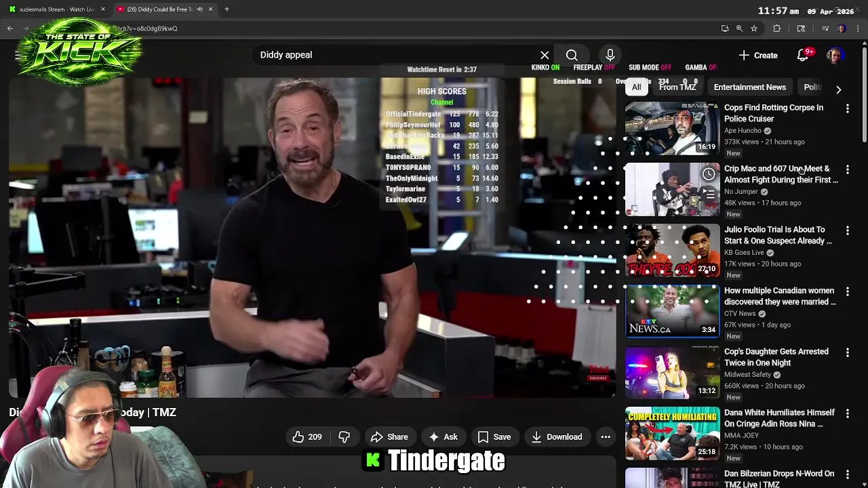
Task: Show more filter chips with right arrow
Action: tap(838, 89)
